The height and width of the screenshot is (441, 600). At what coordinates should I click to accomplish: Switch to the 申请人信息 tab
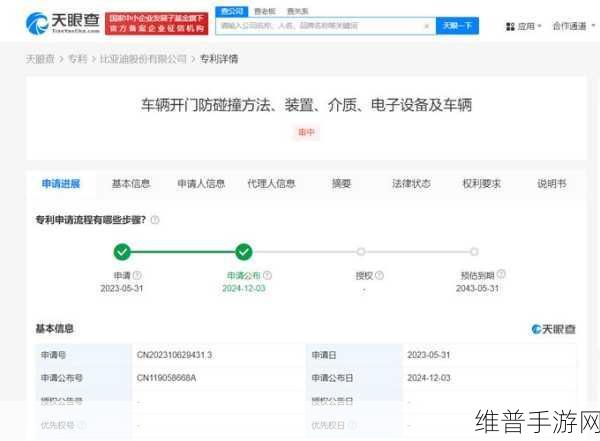click(x=201, y=184)
